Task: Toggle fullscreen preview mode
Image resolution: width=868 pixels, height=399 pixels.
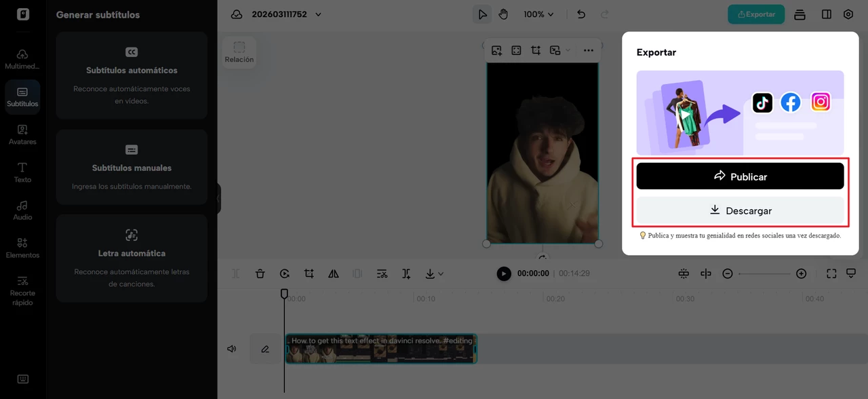Action: coord(831,273)
